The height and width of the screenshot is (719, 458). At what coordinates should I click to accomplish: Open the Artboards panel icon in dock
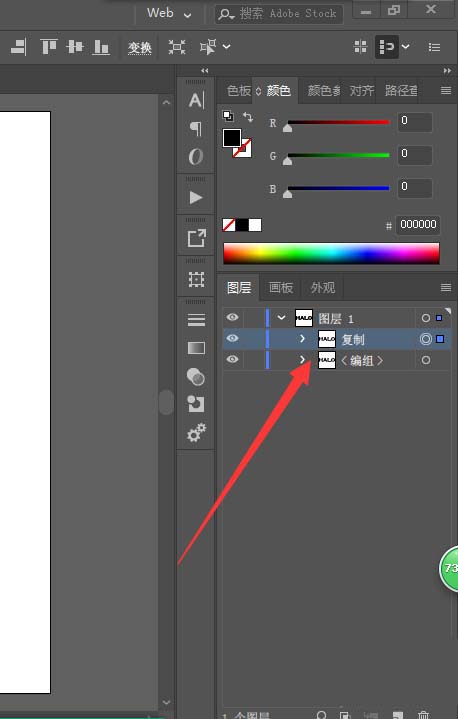click(196, 279)
